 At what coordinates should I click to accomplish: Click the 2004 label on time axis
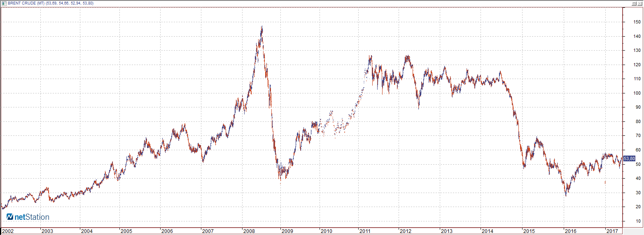pos(87,231)
